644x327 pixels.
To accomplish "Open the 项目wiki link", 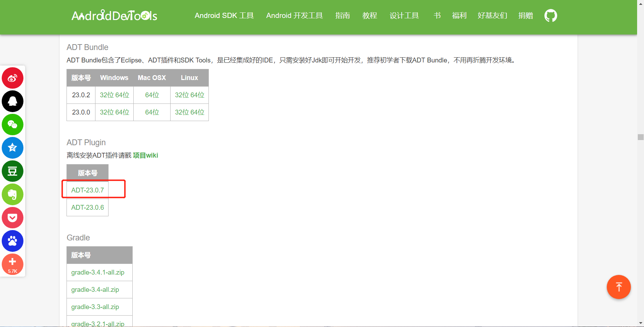I will coord(145,155).
